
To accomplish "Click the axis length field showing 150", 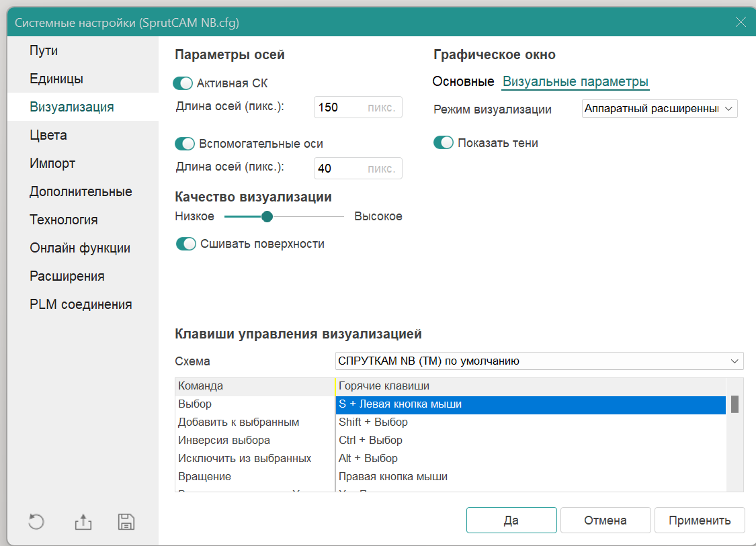I will 339,107.
